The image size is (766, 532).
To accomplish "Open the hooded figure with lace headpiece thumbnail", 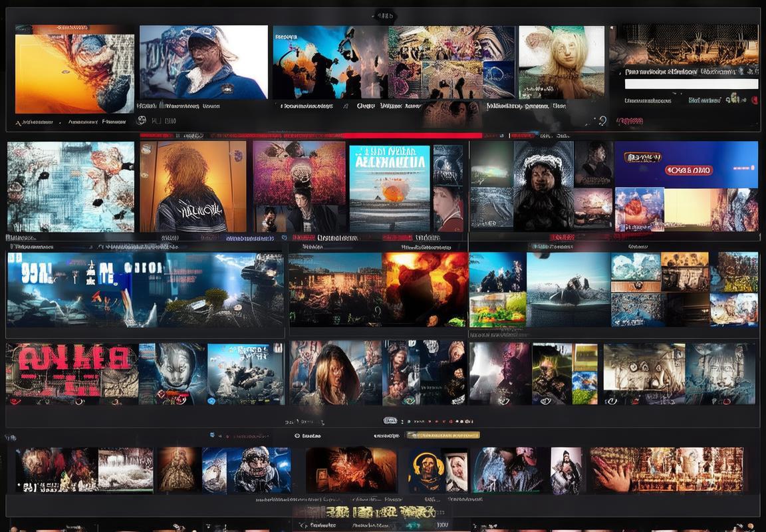I will 543,187.
